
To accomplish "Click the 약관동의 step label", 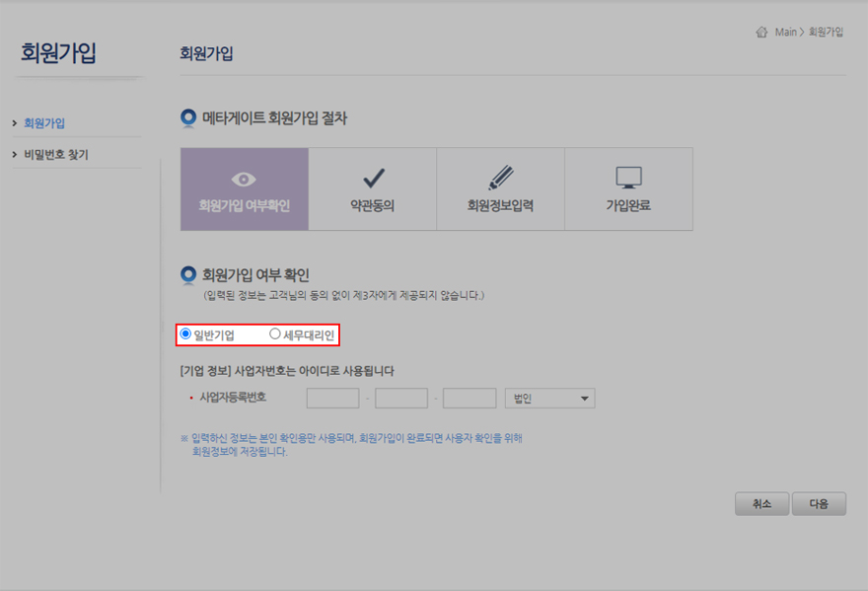I will pos(372,205).
